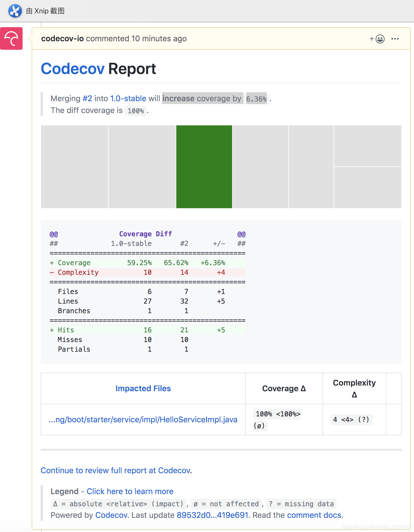This screenshot has width=414, height=532.
Task: Click the Coverage Diff title text
Action: (x=145, y=234)
